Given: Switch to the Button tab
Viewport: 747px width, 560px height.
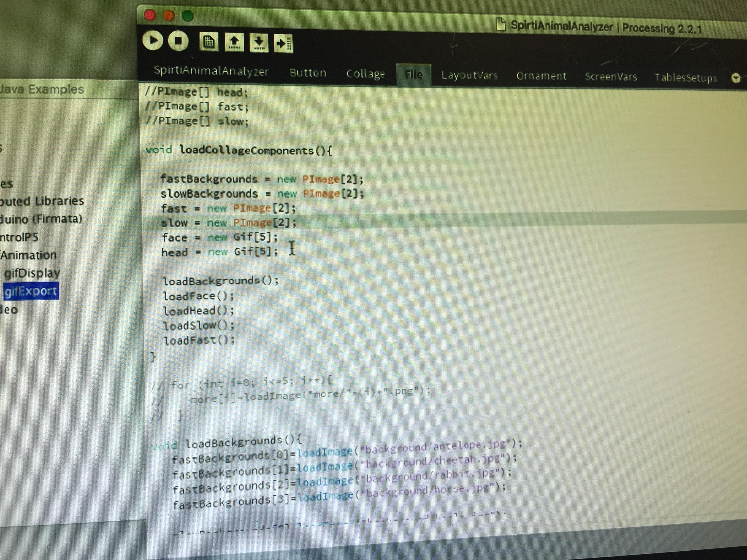Looking at the screenshot, I should 308,73.
